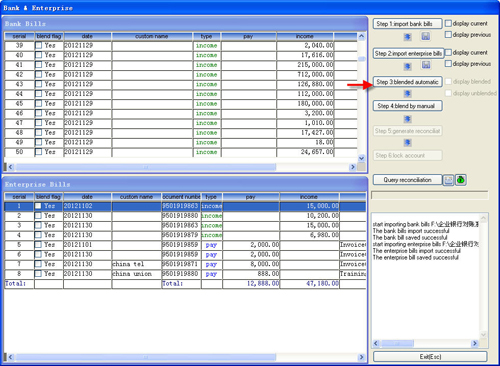
Task: Check blend flag for enterprise bill serial 1
Action: point(38,206)
